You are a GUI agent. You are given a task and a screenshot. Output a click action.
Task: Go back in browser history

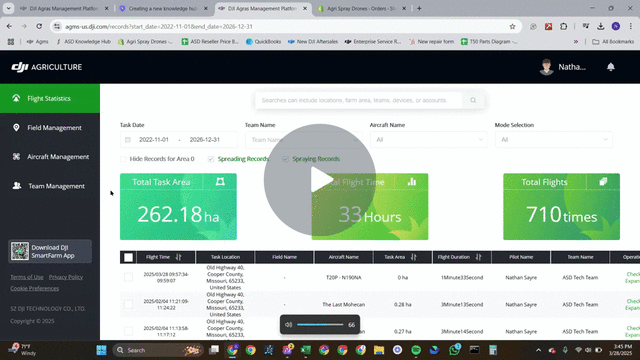tap(9, 27)
